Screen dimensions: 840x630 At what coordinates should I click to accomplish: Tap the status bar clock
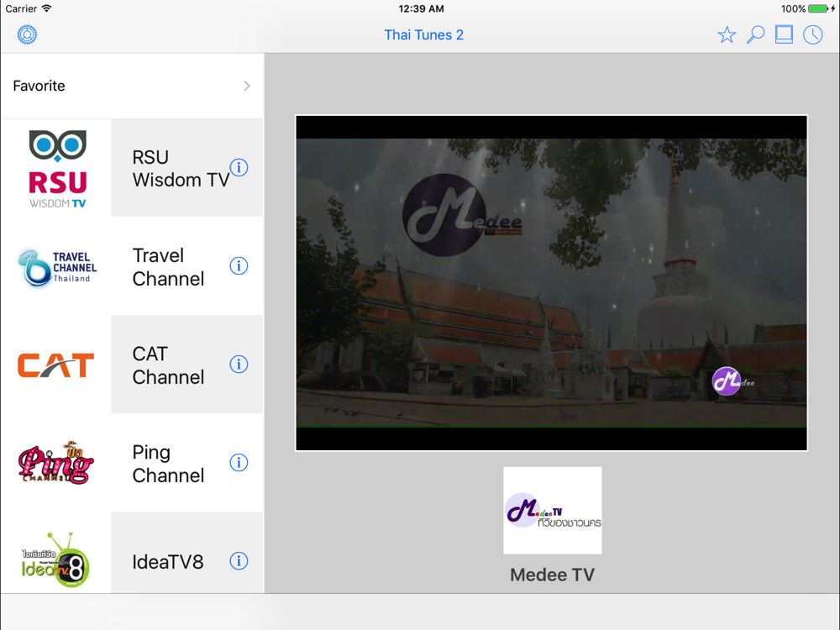pos(421,8)
